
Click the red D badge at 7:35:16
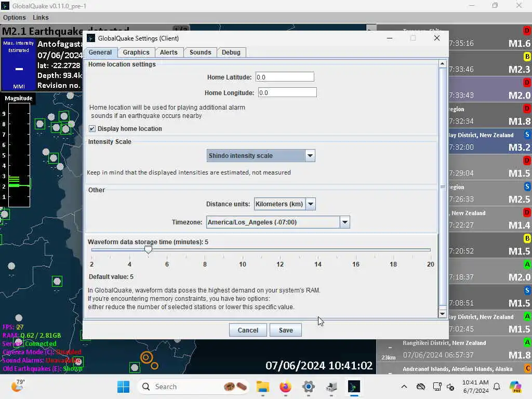[527, 31]
